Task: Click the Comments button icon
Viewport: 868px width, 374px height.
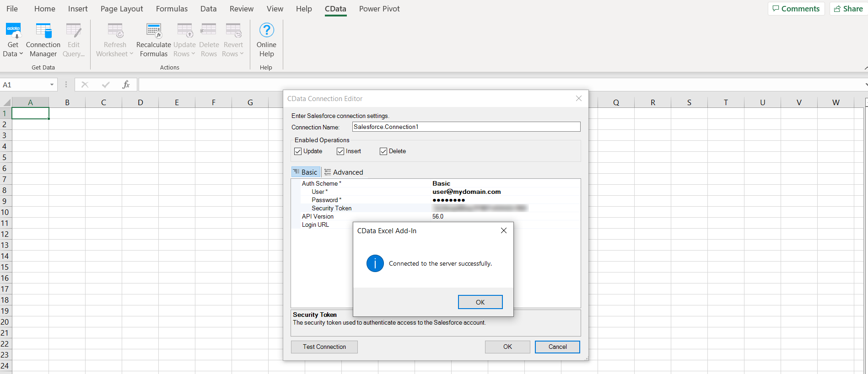Action: (x=776, y=9)
